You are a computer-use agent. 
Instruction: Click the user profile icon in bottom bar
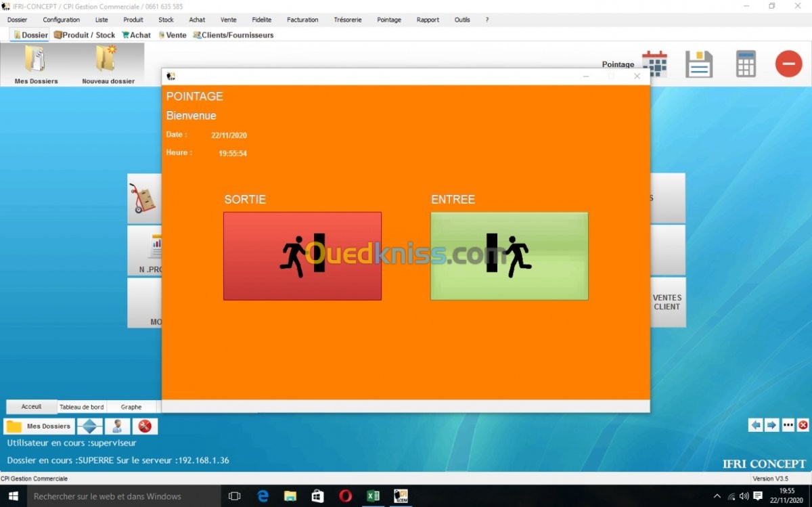pos(117,426)
